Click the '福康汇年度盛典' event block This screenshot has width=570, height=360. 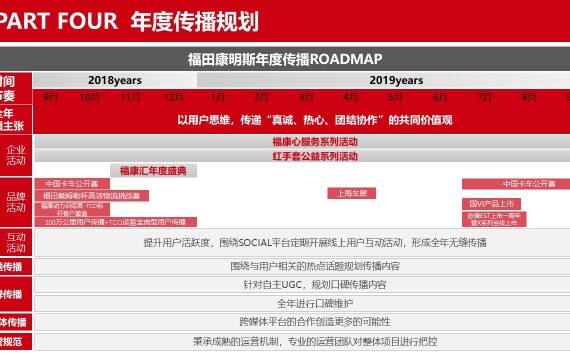tap(153, 171)
